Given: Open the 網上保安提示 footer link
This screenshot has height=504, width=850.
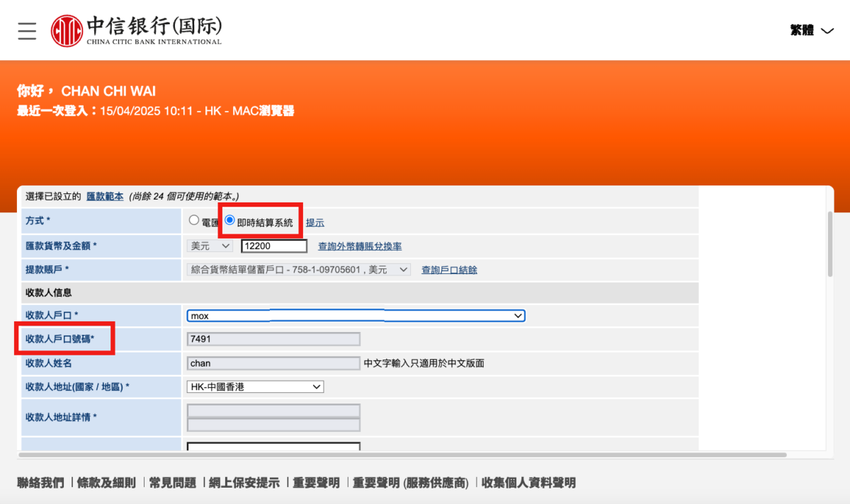Looking at the screenshot, I should click(x=244, y=483).
